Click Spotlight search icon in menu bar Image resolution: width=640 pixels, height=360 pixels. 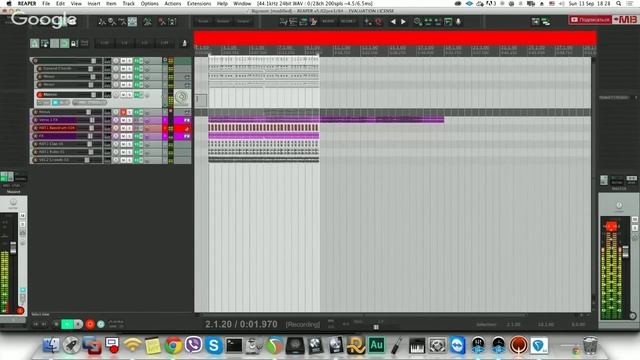[x=619, y=3]
